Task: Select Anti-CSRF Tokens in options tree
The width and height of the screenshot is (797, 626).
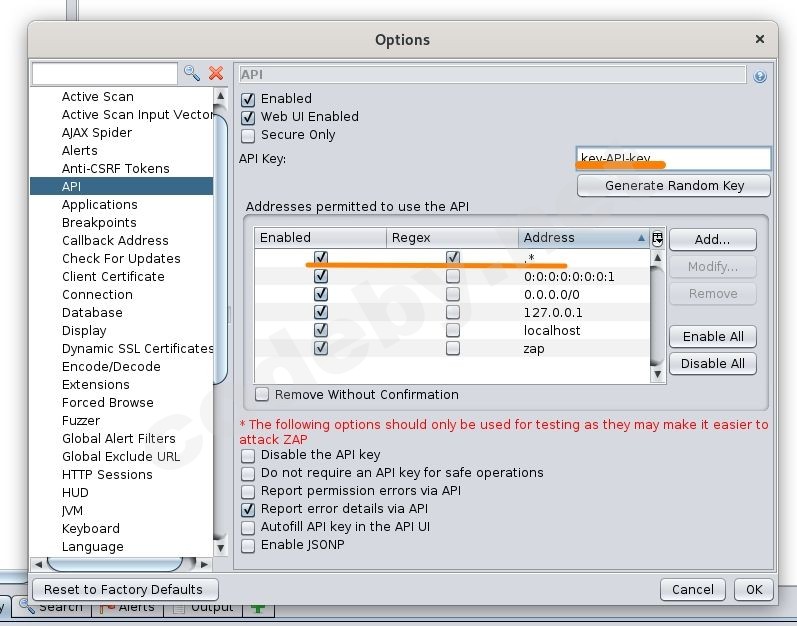Action: point(115,169)
